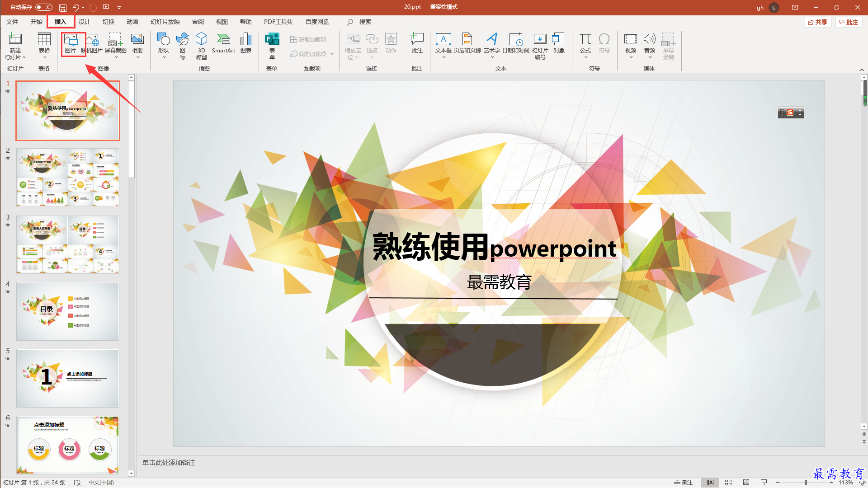Viewport: 868px width, 488px height.
Task: Switch to the 切换 tab
Action: [x=108, y=22]
